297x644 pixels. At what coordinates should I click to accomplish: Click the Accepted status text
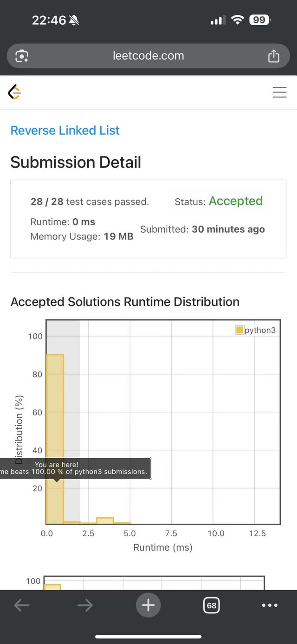tap(236, 201)
